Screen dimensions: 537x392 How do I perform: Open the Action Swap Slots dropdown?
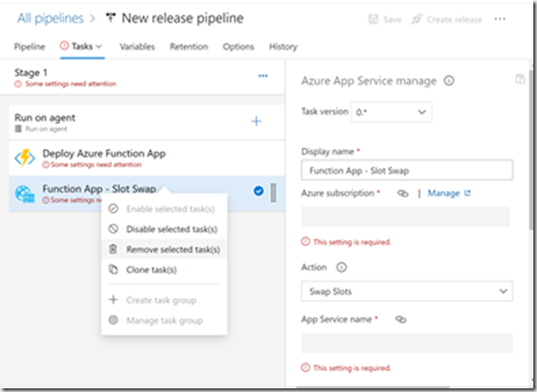(x=407, y=291)
